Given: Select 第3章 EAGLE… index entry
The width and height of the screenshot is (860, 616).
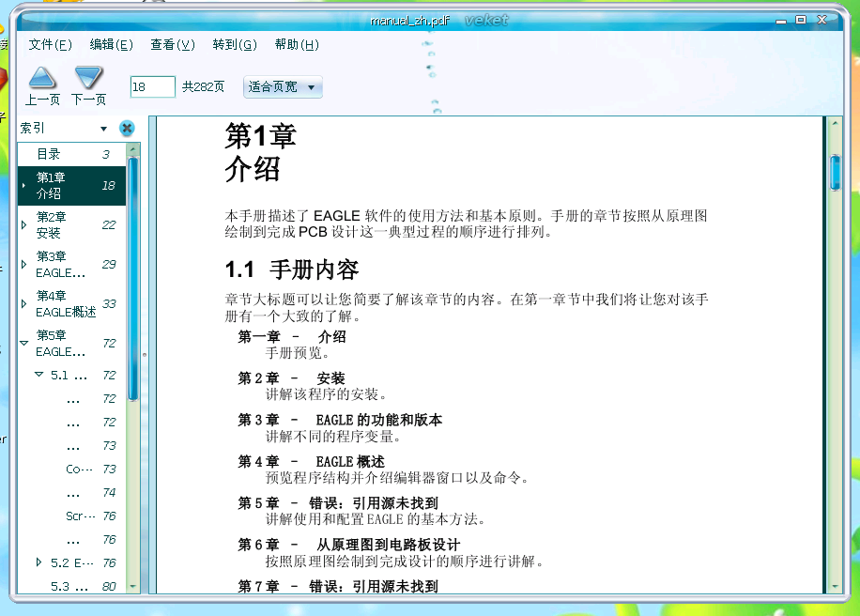Looking at the screenshot, I should click(x=72, y=265).
